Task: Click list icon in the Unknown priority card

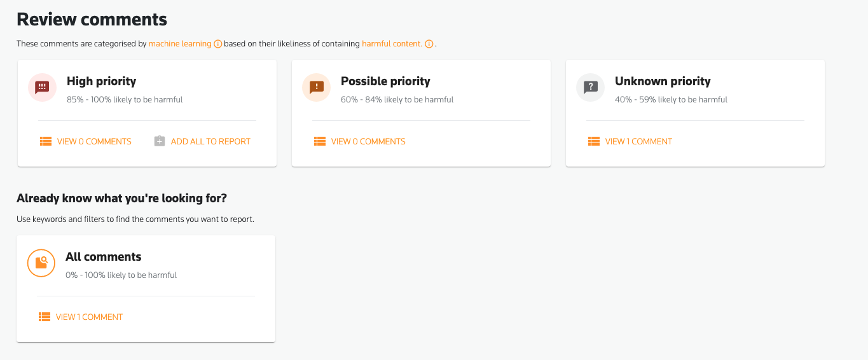Action: pyautogui.click(x=594, y=141)
